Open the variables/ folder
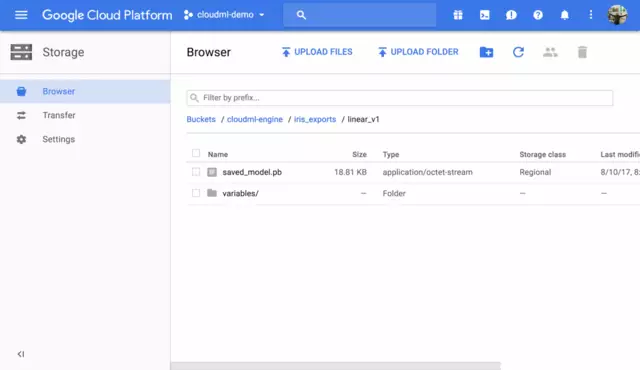The width and height of the screenshot is (640, 370). pos(240,193)
